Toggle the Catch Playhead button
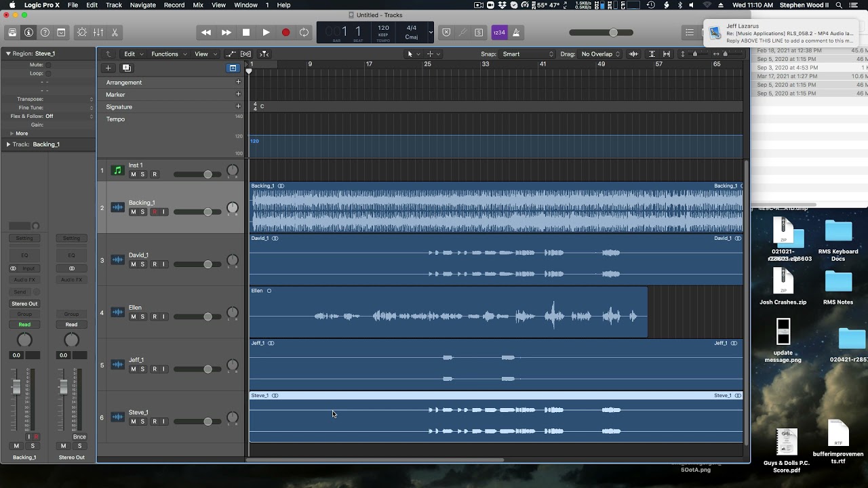868x488 pixels. 264,54
